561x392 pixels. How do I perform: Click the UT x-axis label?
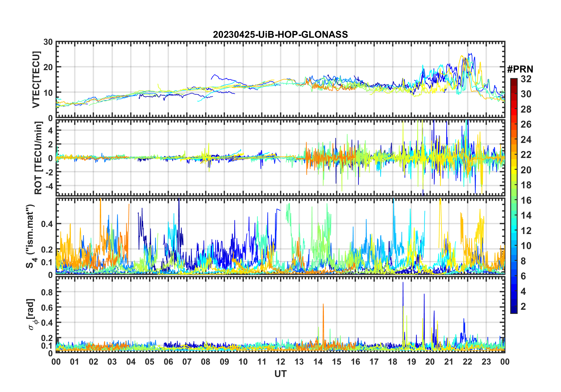pos(280,374)
